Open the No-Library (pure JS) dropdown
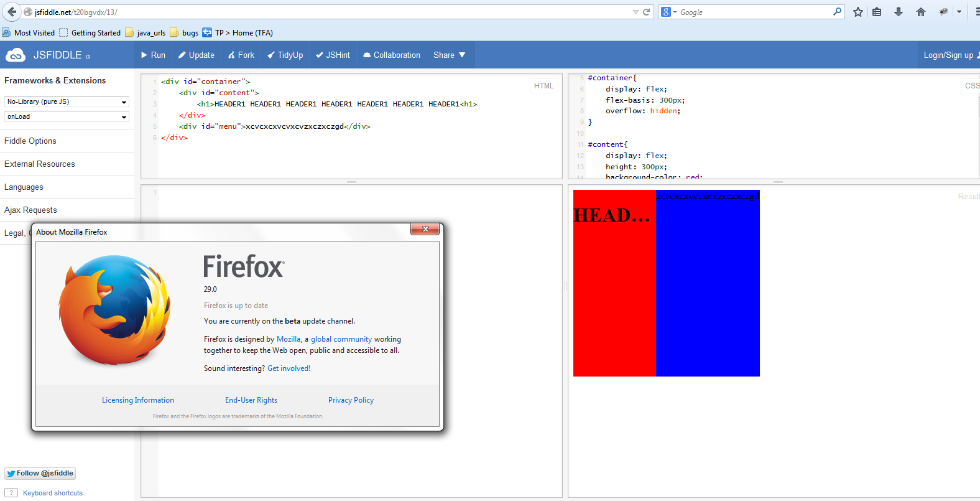The height and width of the screenshot is (501, 980). 67,101
